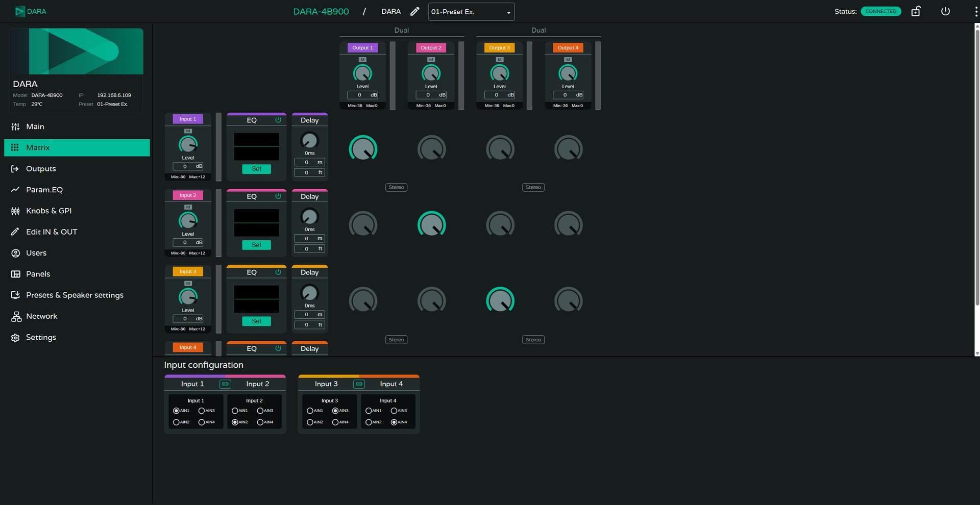
Task: Toggle the Stereo button under Outputs 1-2, upper
Action: [396, 187]
